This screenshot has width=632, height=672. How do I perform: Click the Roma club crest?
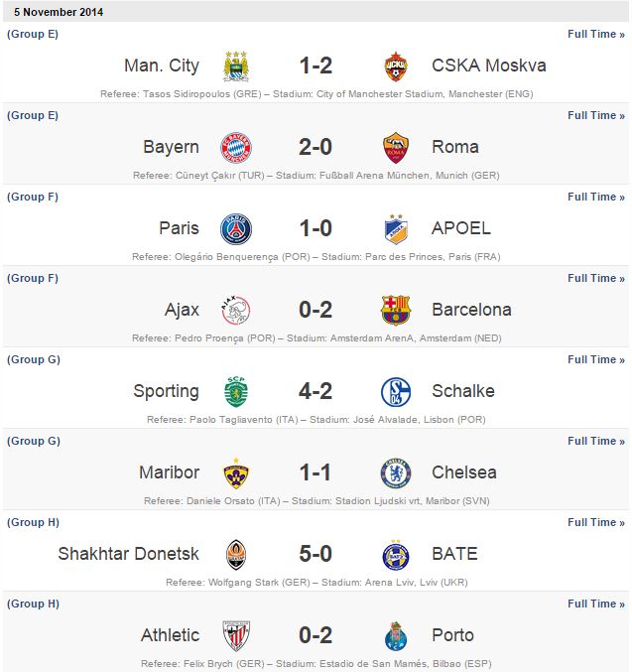pos(396,148)
